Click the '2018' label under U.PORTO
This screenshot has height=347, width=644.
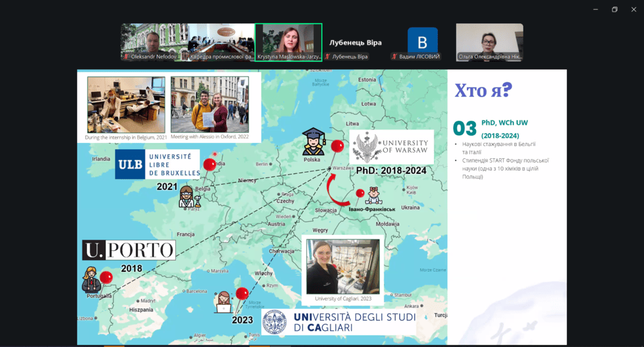(131, 268)
